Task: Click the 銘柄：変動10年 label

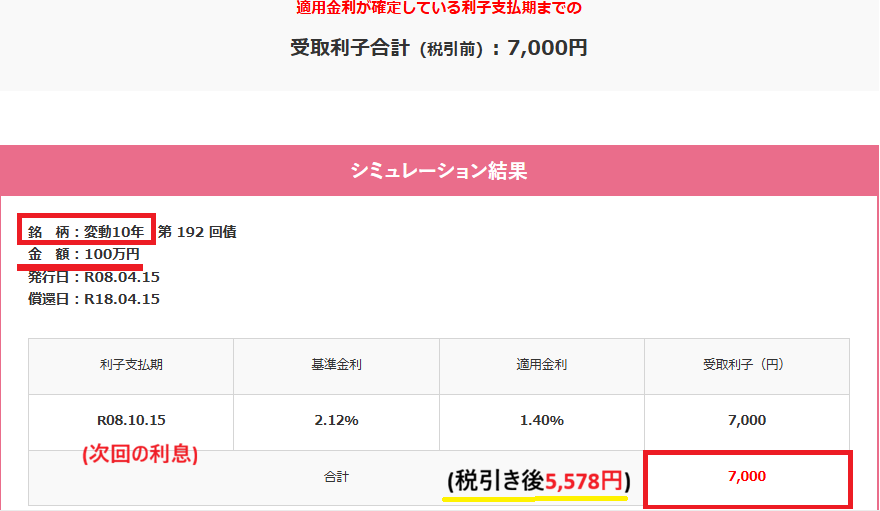Action: coord(86,232)
